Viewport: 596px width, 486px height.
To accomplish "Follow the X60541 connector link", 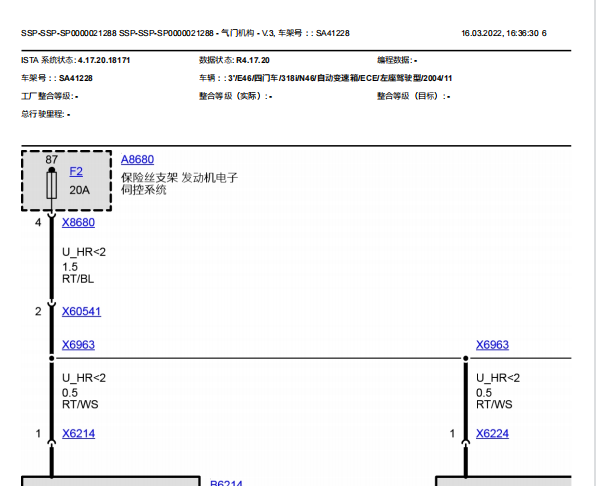I will (81, 311).
